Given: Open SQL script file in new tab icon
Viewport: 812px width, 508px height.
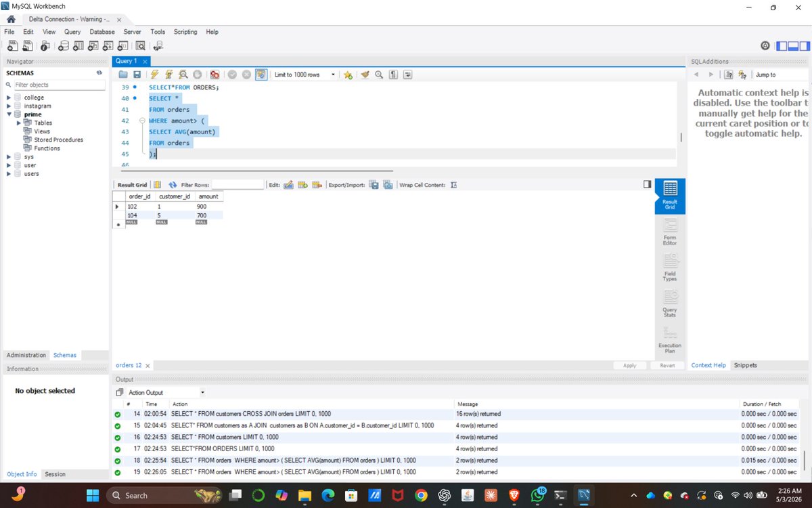Looking at the screenshot, I should (28, 46).
